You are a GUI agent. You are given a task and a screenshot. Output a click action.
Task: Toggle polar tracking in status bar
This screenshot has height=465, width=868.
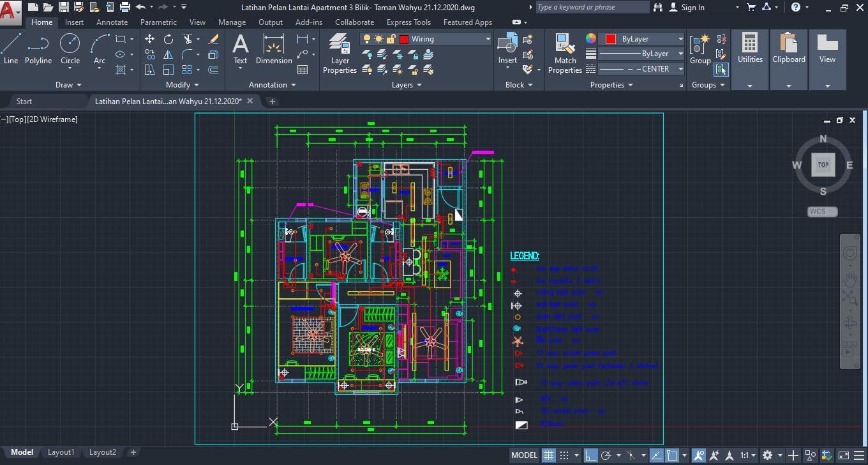coord(606,455)
